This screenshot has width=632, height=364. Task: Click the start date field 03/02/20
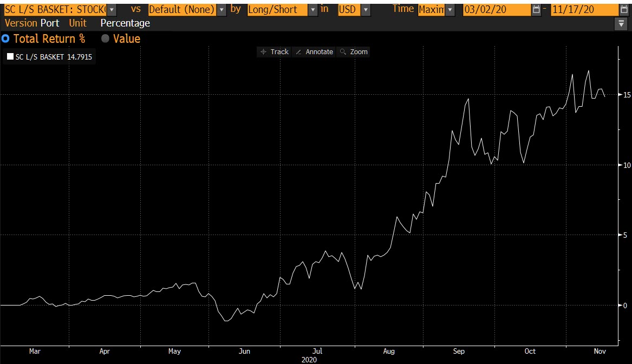(x=496, y=10)
